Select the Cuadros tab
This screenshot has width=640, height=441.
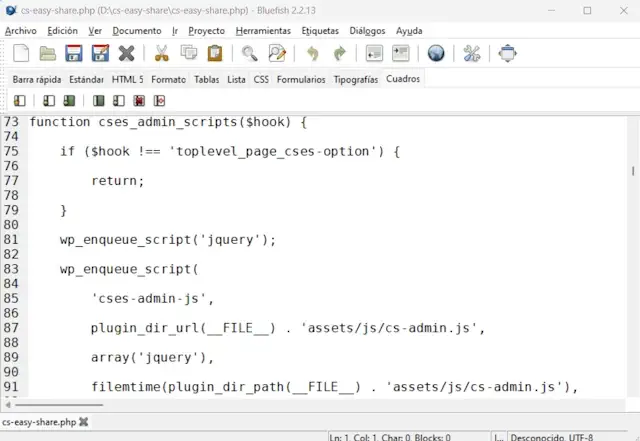(x=403, y=79)
